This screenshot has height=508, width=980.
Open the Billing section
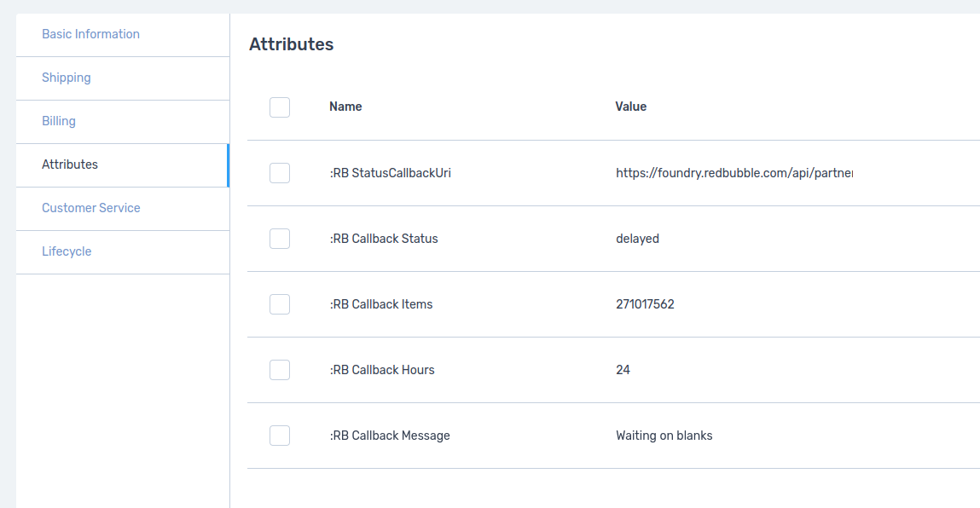(x=123, y=122)
